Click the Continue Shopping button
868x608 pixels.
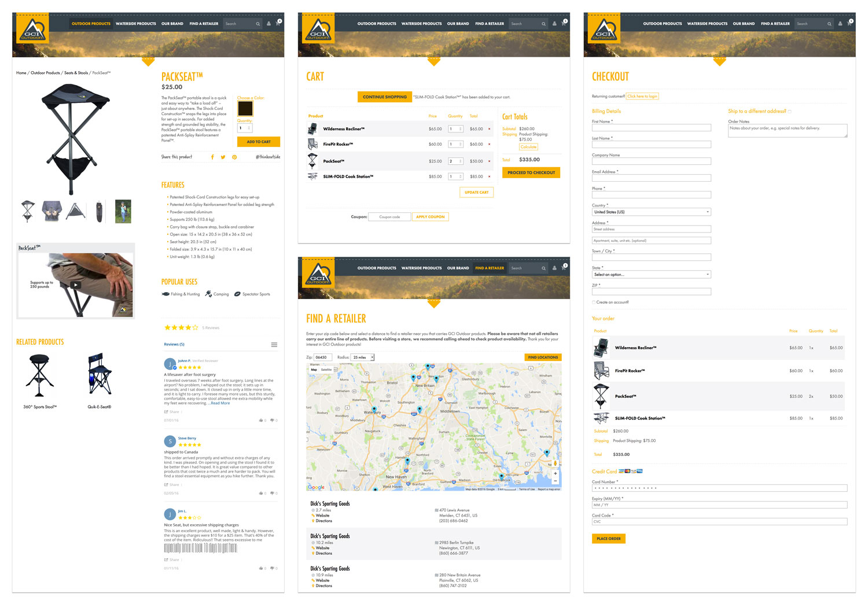[385, 97]
